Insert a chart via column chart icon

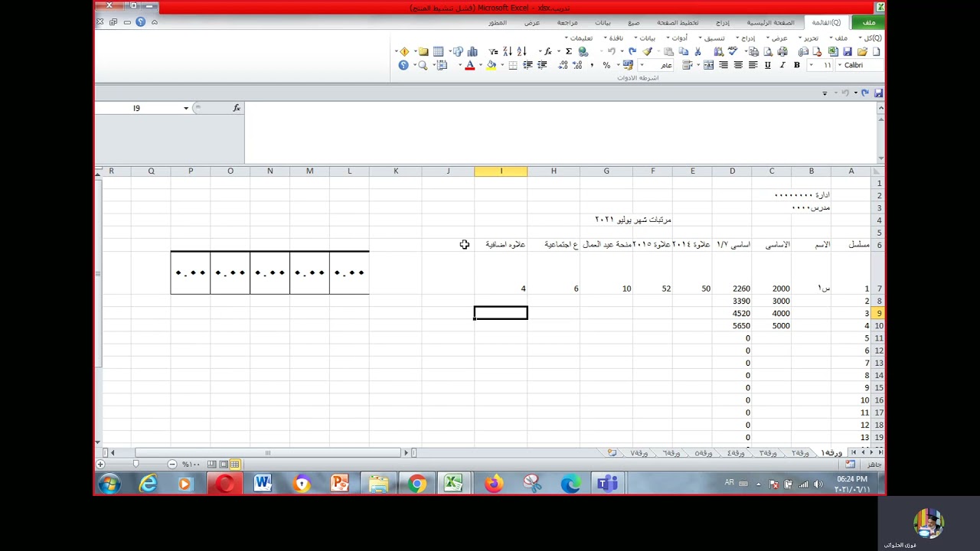point(472,51)
